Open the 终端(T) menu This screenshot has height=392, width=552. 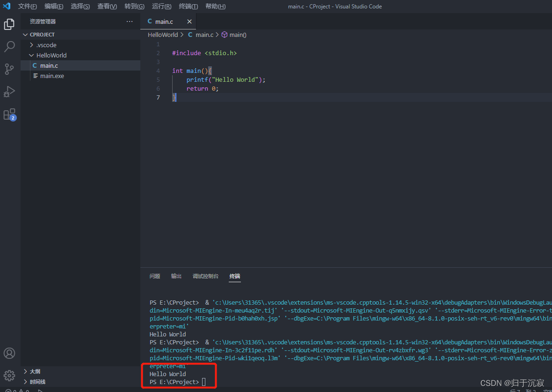189,7
